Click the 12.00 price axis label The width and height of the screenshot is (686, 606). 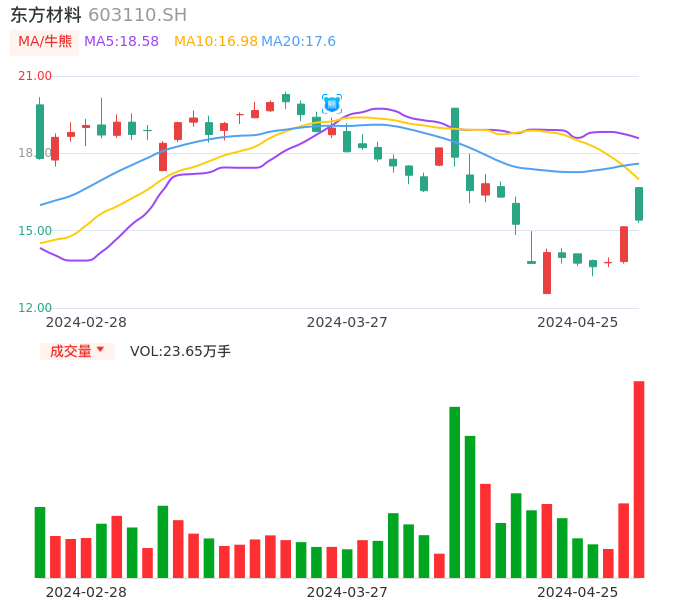pyautogui.click(x=35, y=308)
